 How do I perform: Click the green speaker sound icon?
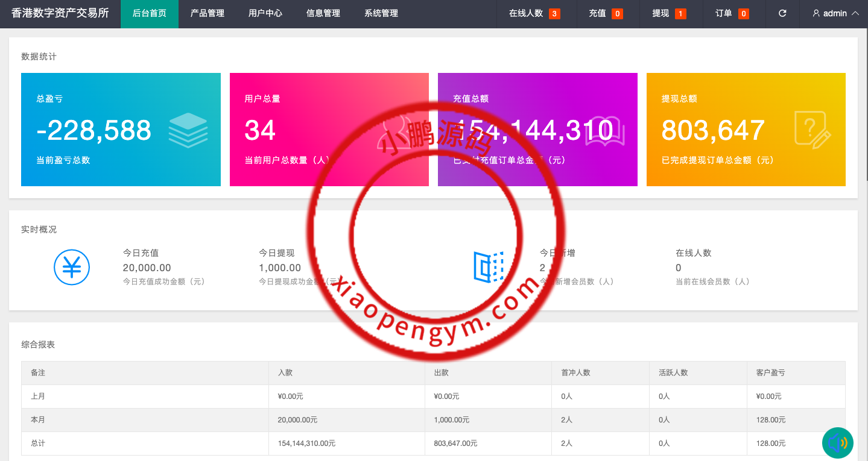click(838, 443)
